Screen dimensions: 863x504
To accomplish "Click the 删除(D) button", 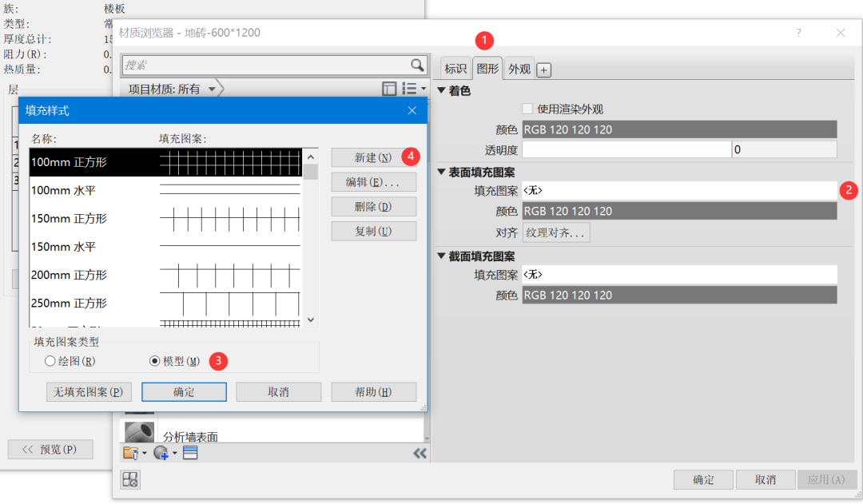I will tap(374, 207).
